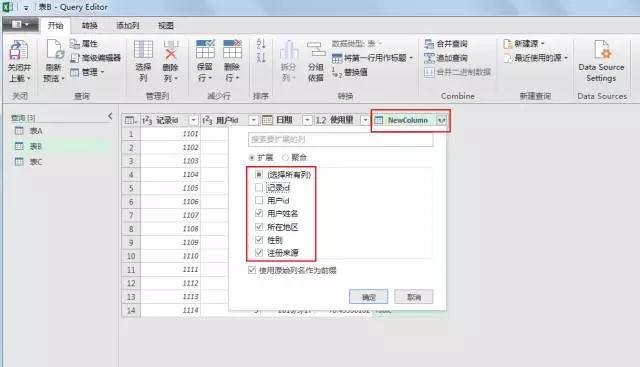Check the 记录id checkbox in the expand list
This screenshot has width=640, height=367.
click(259, 187)
